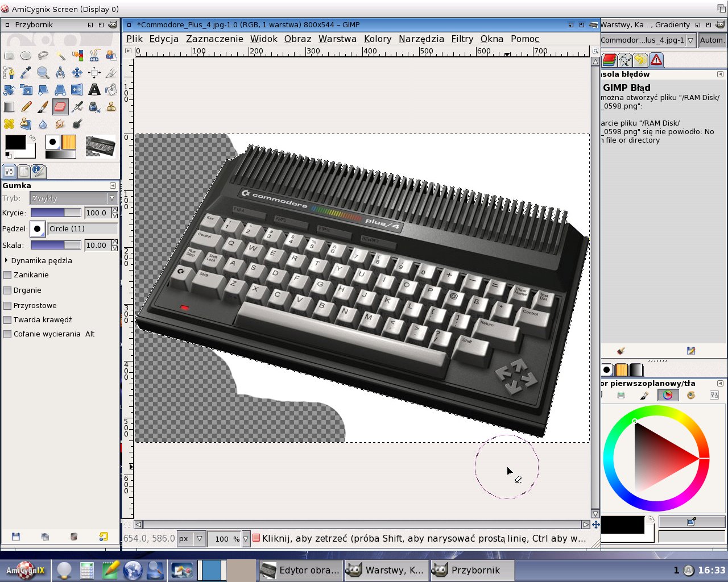The image size is (728, 582).
Task: Select the Text tool
Action: [94, 90]
